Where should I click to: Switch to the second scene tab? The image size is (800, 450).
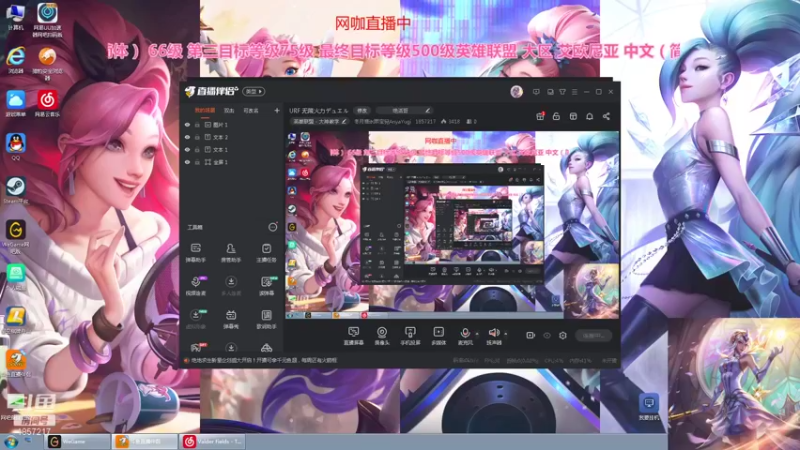(229, 110)
